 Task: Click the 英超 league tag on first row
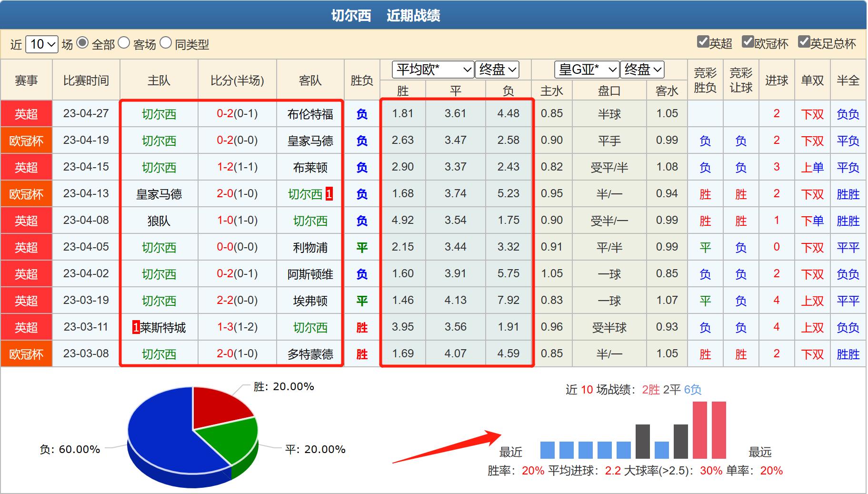tap(26, 114)
